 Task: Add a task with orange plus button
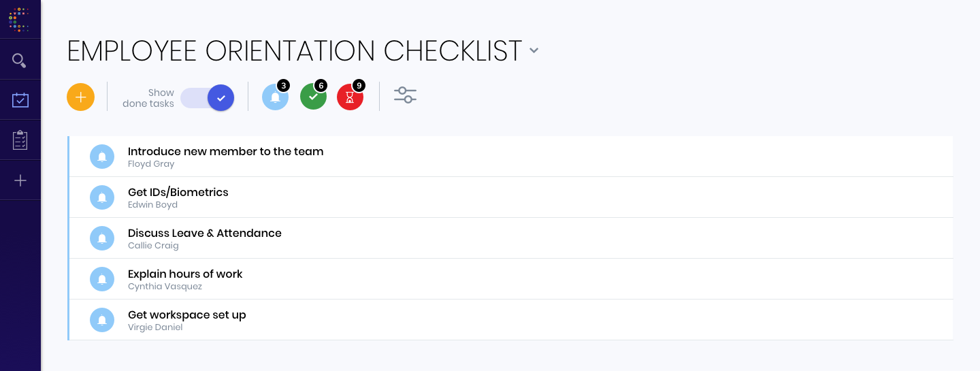[80, 97]
